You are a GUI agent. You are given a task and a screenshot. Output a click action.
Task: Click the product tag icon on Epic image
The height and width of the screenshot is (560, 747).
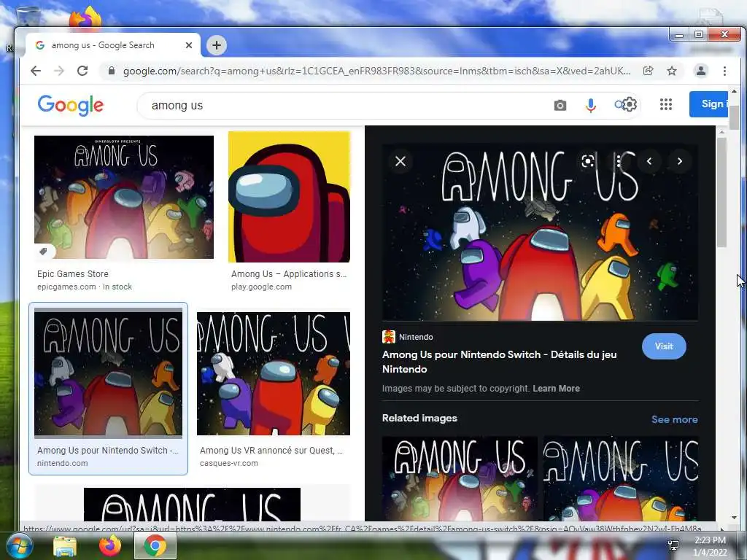pyautogui.click(x=44, y=252)
